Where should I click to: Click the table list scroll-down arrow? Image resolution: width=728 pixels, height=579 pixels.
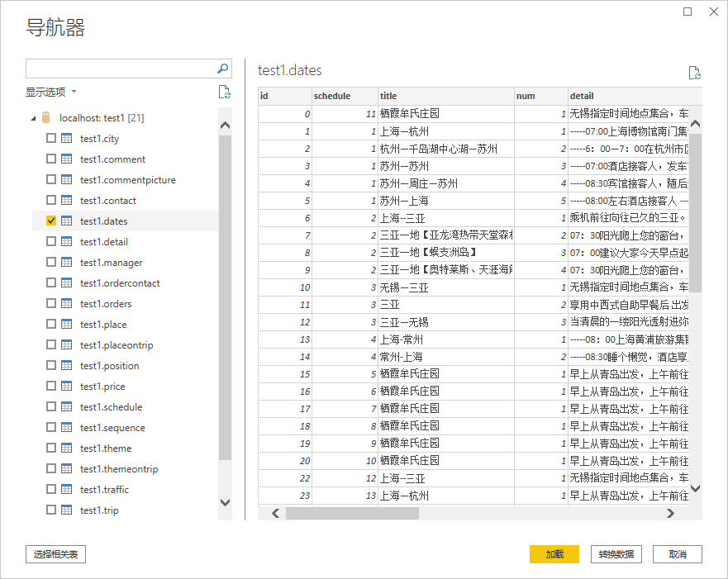tap(225, 502)
